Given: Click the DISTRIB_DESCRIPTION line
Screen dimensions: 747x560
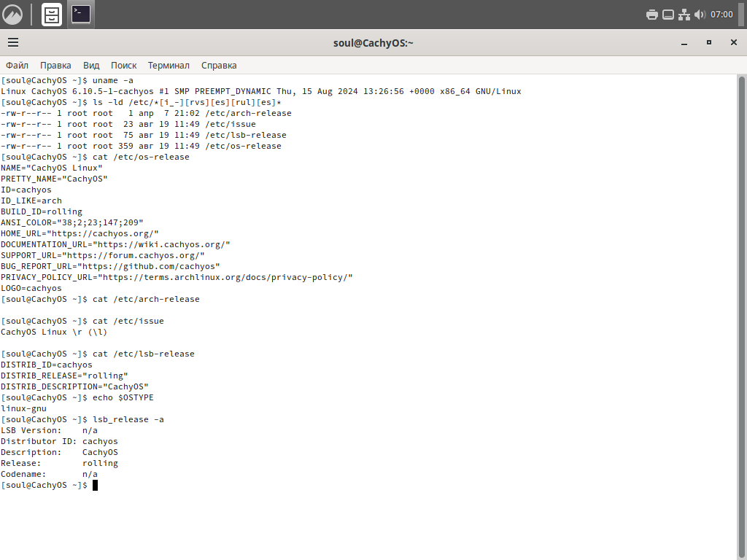Looking at the screenshot, I should [75, 387].
